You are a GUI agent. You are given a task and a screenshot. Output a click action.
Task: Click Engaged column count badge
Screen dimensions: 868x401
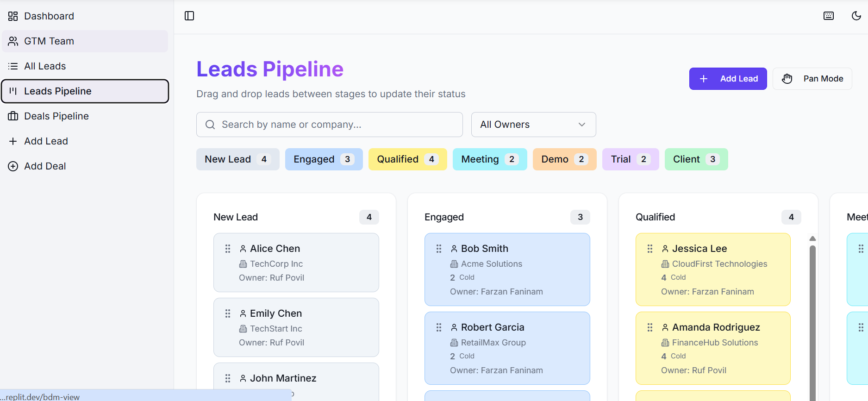[580, 217]
